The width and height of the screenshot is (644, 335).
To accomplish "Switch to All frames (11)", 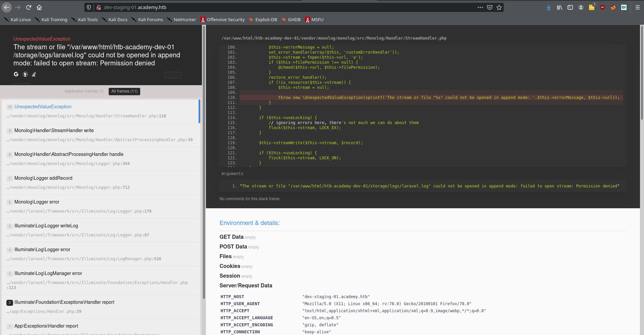I will coord(124,91).
